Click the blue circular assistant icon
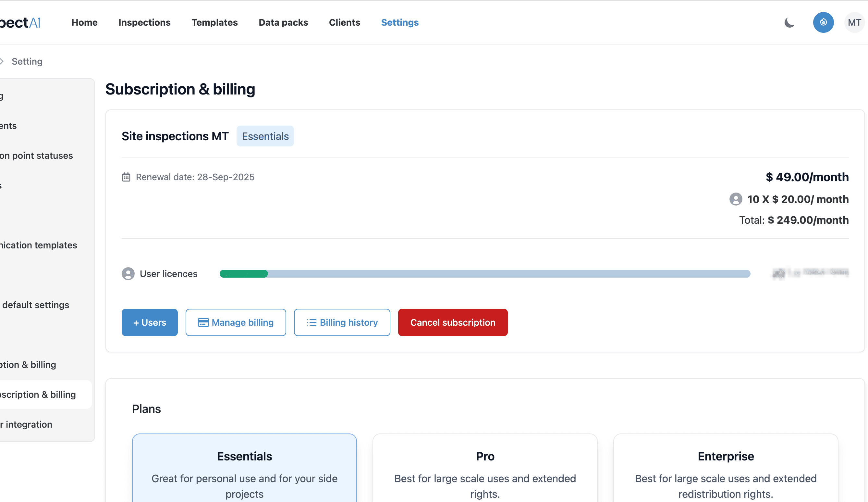868x502 pixels. tap(823, 22)
